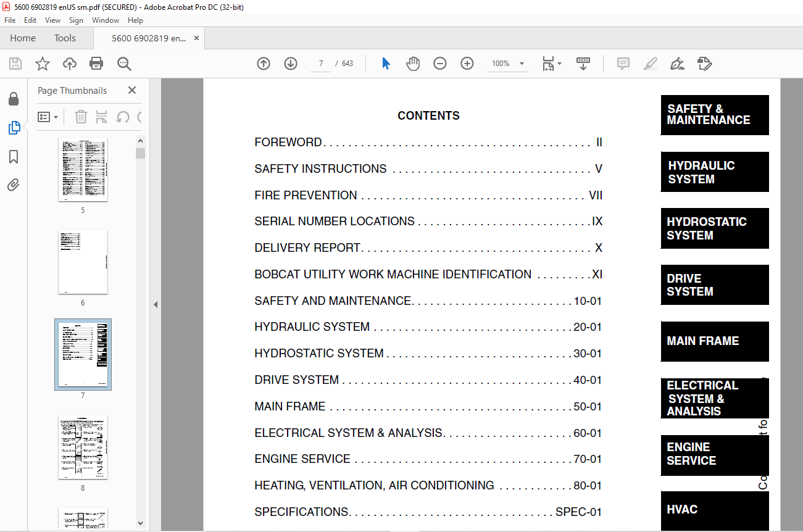Switch to the Home tab

point(23,38)
